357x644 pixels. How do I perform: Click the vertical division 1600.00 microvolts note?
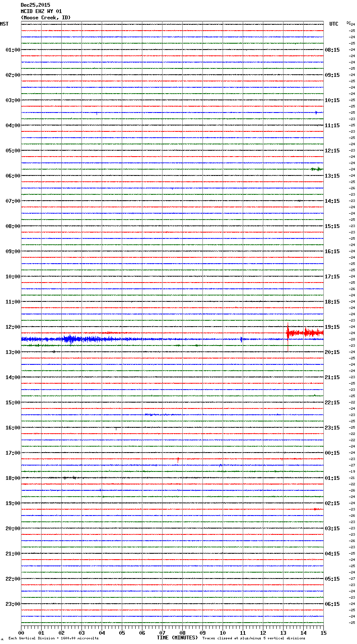53,638
